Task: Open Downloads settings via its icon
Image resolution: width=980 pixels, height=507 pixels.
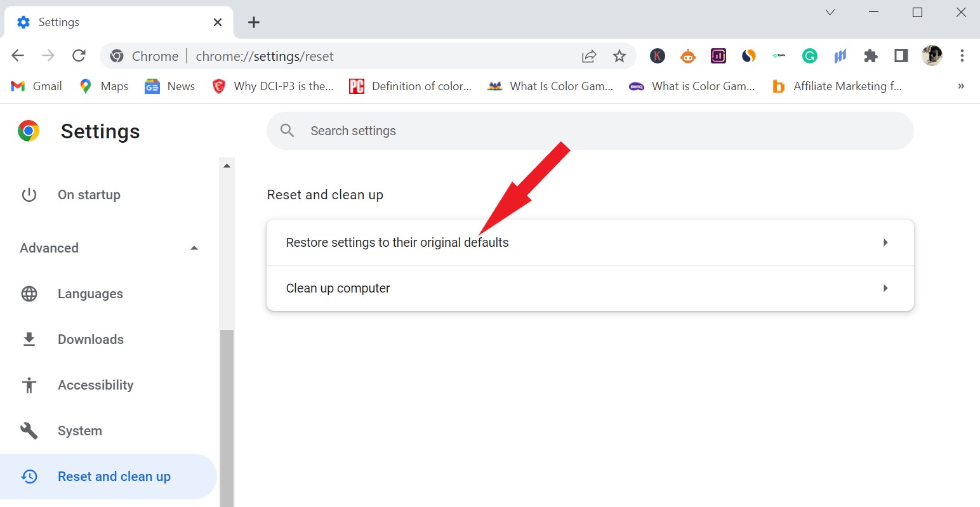Action: point(29,339)
